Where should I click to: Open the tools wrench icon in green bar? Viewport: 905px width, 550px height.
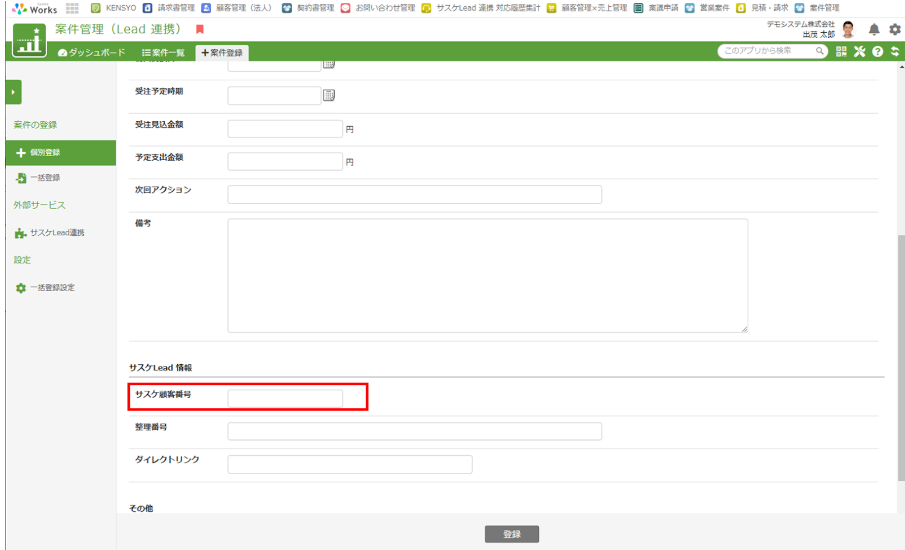pos(859,52)
